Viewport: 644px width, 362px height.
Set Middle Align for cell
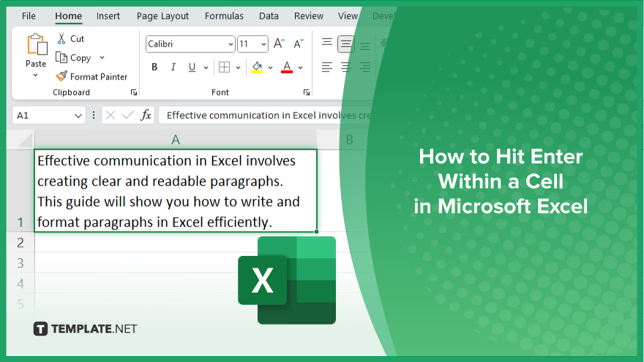tap(346, 43)
